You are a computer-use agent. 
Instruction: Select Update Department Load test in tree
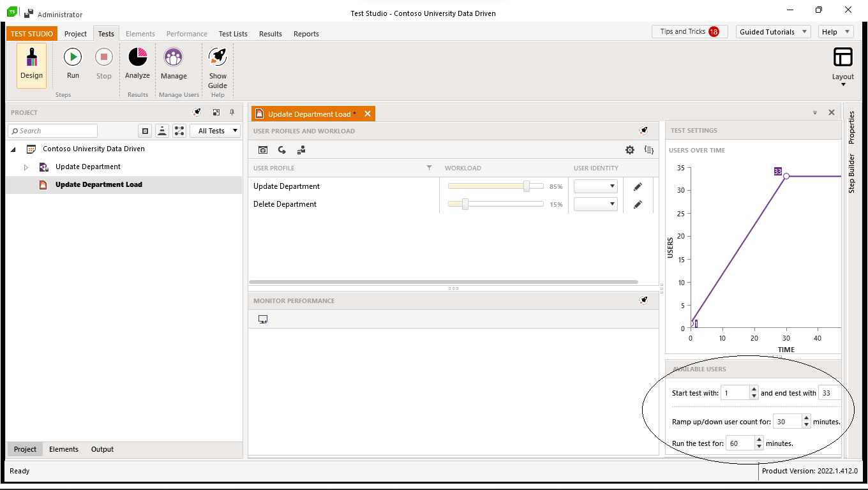(99, 184)
